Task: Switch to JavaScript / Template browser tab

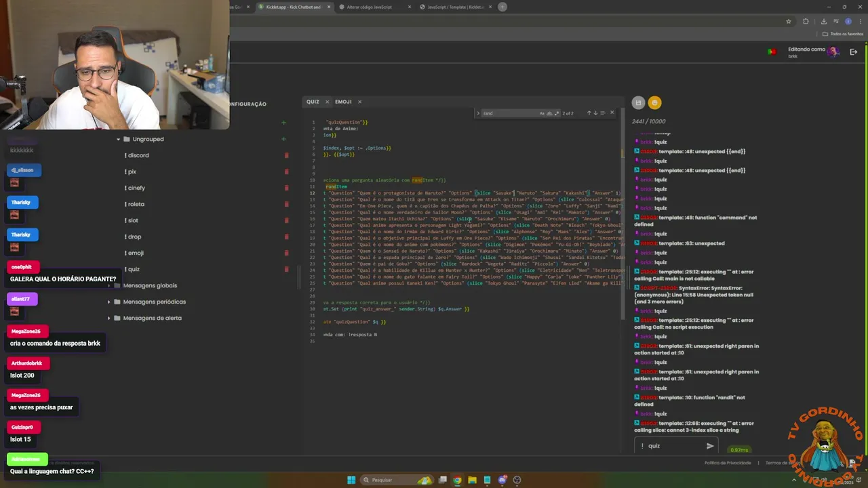Action: tap(456, 7)
